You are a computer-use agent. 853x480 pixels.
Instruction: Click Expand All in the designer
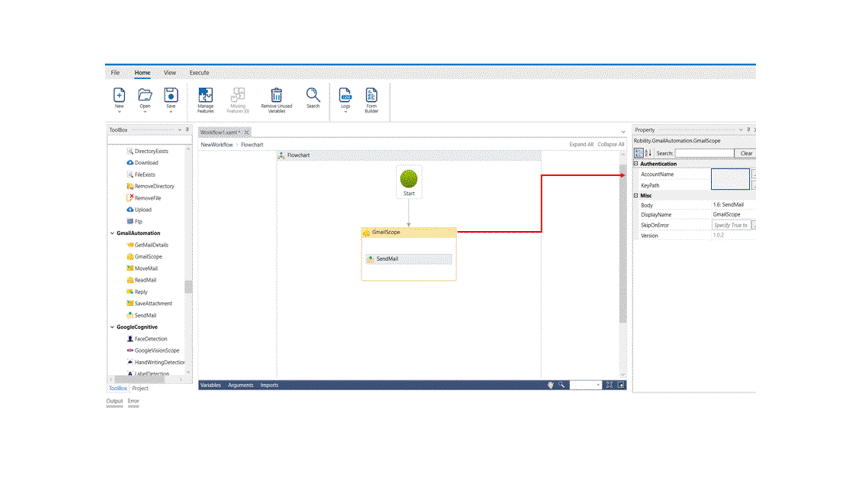pos(581,144)
